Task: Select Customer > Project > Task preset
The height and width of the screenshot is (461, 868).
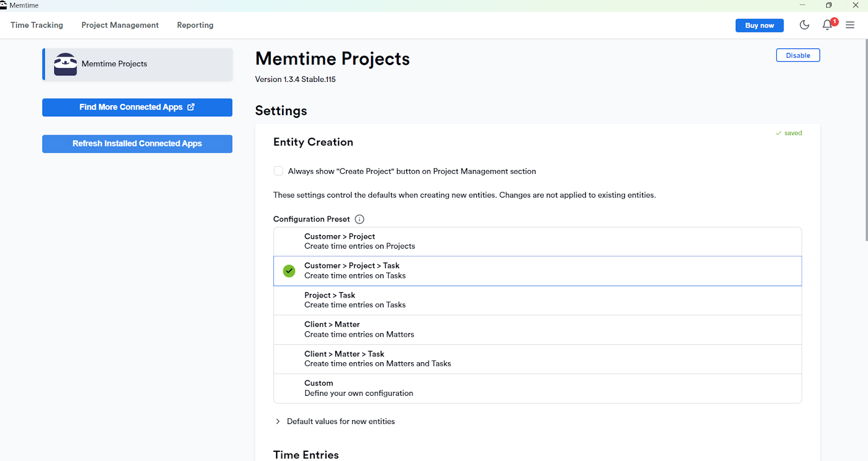Action: click(538, 271)
